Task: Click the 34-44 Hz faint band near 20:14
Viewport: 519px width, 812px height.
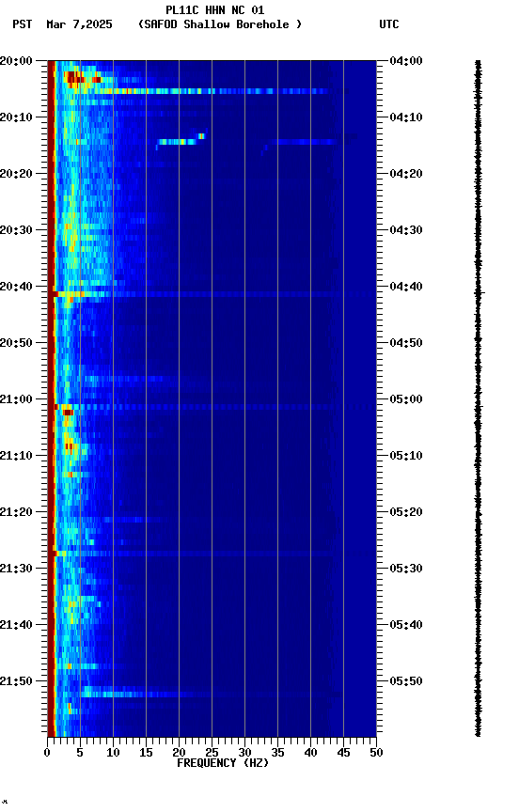Action: 302,141
